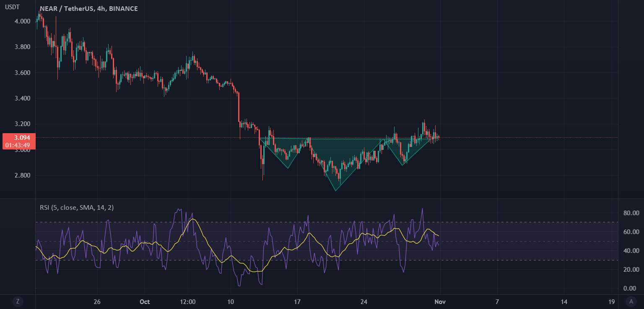Click the 26 date label on time axis
Viewport: 644px width, 309px height.
(x=97, y=301)
